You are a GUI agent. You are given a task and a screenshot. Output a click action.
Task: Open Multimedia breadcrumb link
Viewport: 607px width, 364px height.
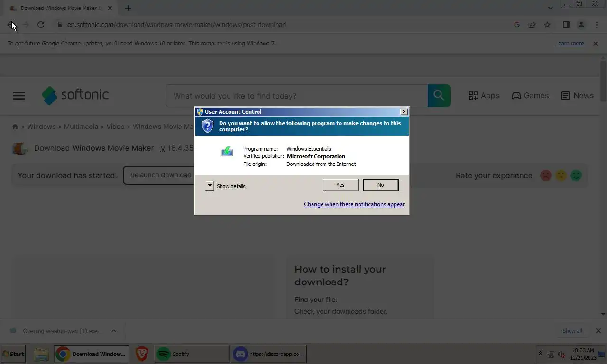click(81, 127)
